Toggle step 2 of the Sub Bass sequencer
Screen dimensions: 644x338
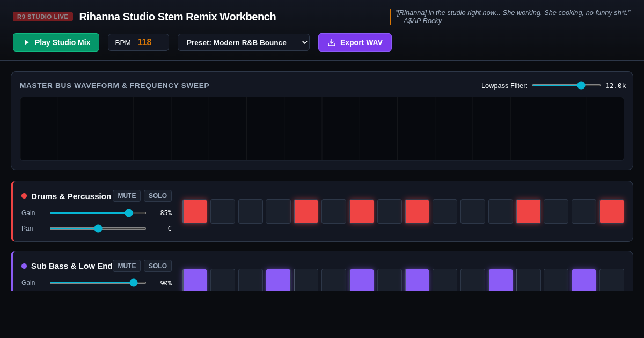click(x=223, y=280)
